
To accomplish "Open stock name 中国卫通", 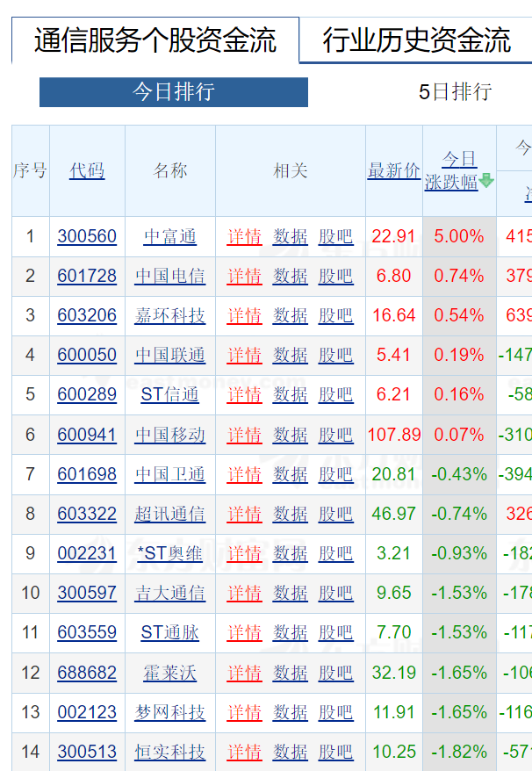I will (170, 474).
